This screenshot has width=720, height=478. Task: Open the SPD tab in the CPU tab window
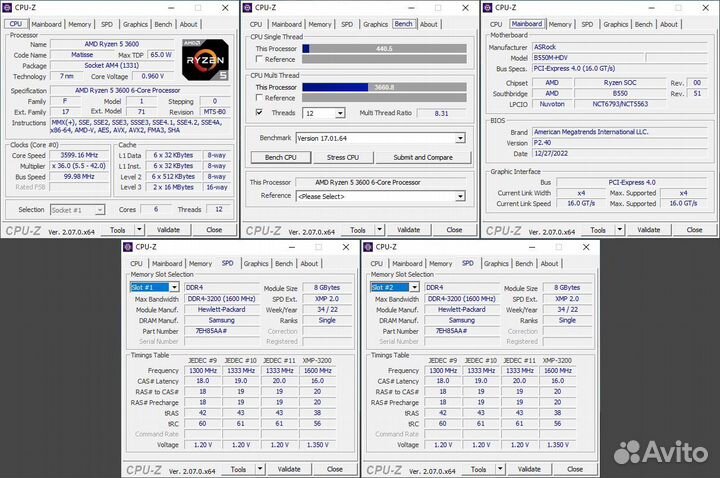pyautogui.click(x=107, y=24)
